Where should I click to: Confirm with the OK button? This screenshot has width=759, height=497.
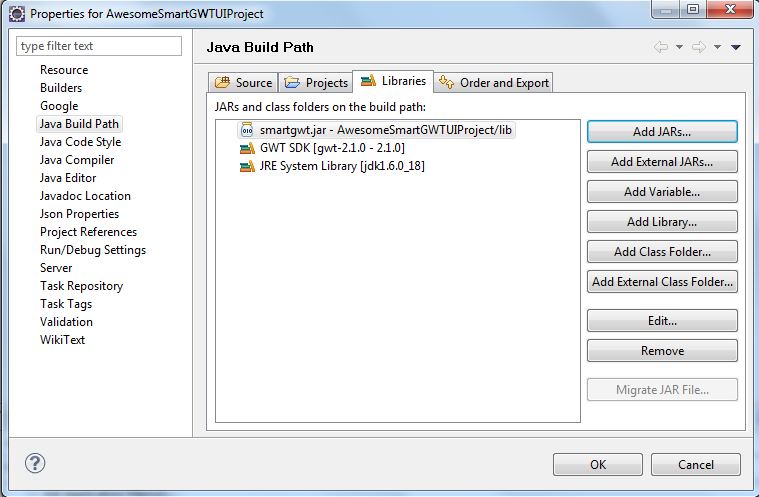click(x=598, y=465)
